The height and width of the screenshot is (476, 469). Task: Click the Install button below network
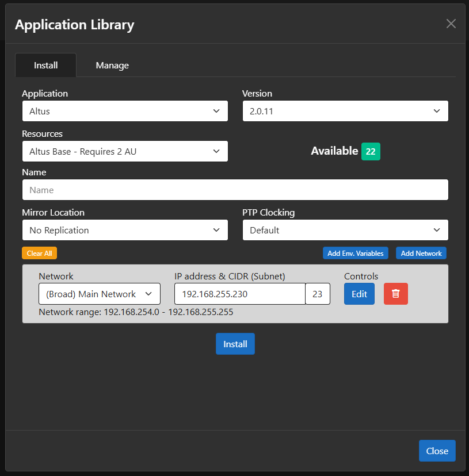(x=235, y=344)
